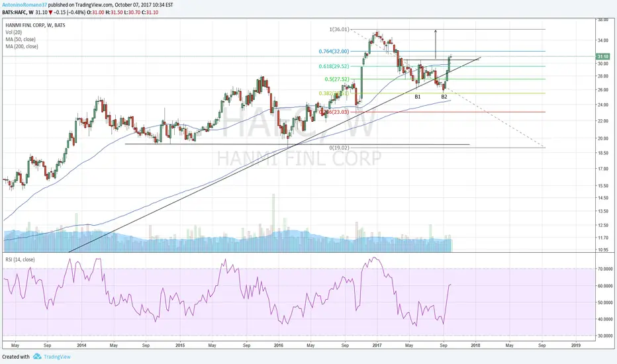Select the 'Created with' footer text

[x=16, y=357]
